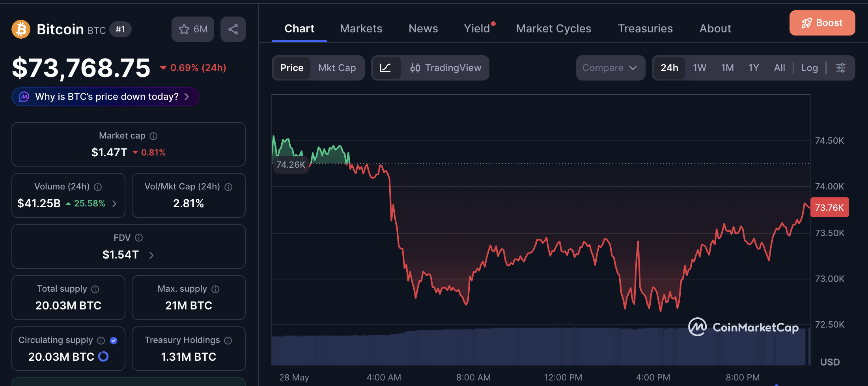Switch chart to Mkt Cap
Image resolution: width=868 pixels, height=386 pixels.
pyautogui.click(x=337, y=68)
